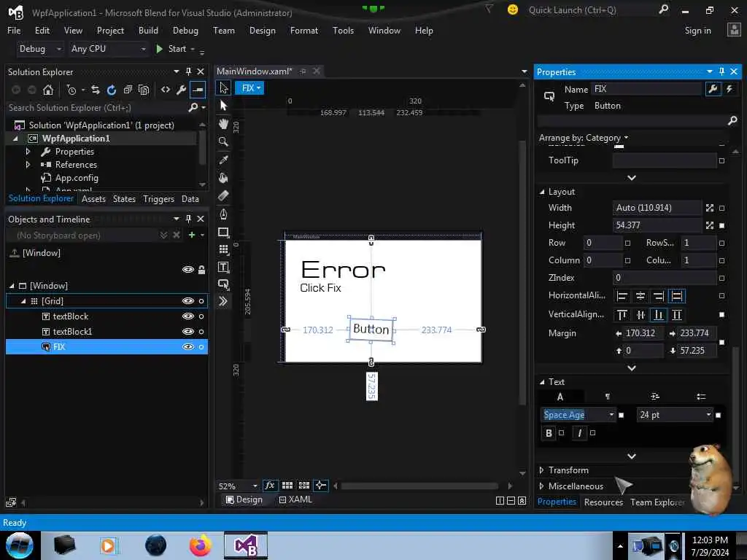Set horizontal alignment to Left
This screenshot has width=747, height=560.
(622, 296)
